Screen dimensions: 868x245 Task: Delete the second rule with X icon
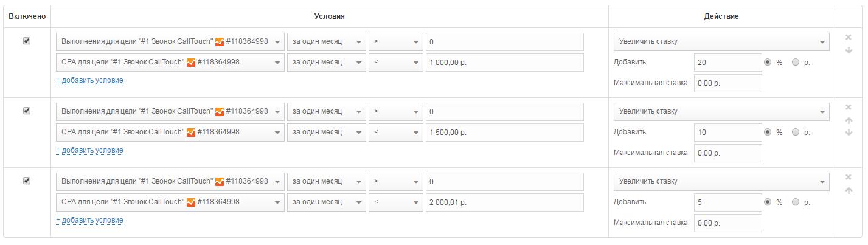coord(849,107)
